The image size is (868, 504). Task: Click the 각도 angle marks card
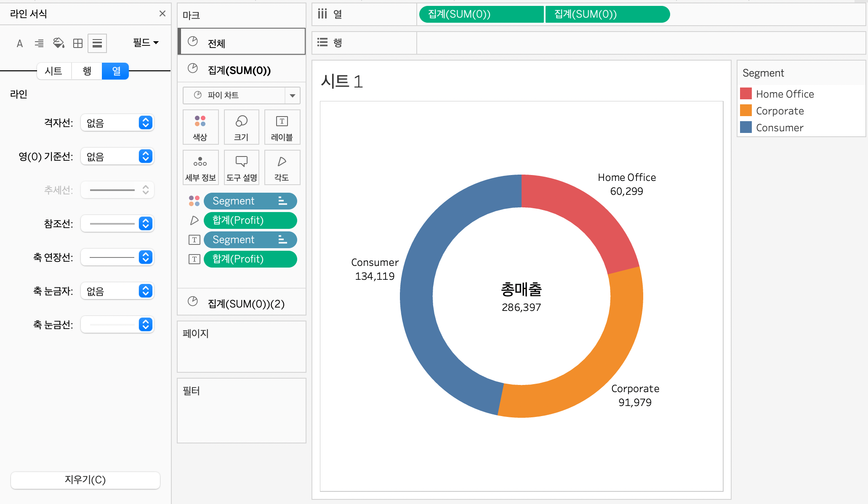(282, 167)
